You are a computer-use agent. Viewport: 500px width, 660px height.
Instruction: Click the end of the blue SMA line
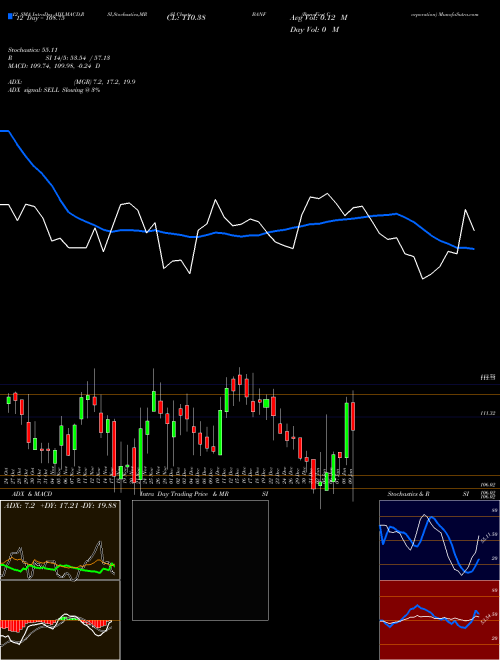(x=474, y=249)
